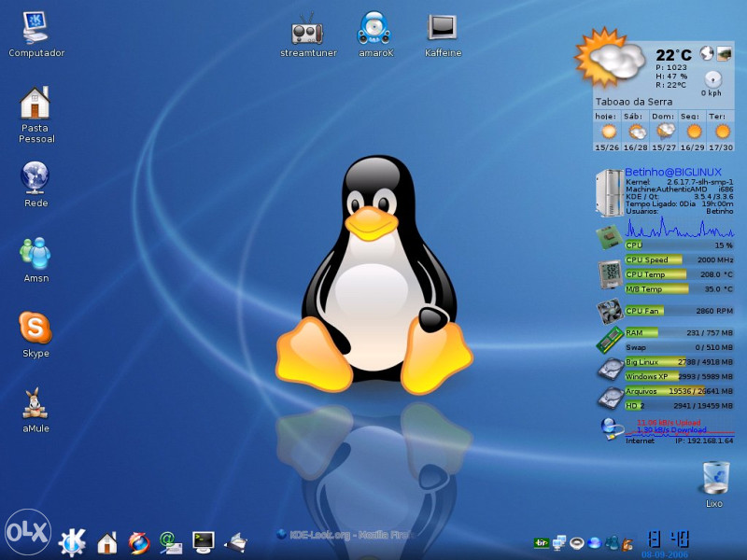Screen dimensions: 747x560
Task: Launch Firefox from the panel
Action: tap(139, 543)
